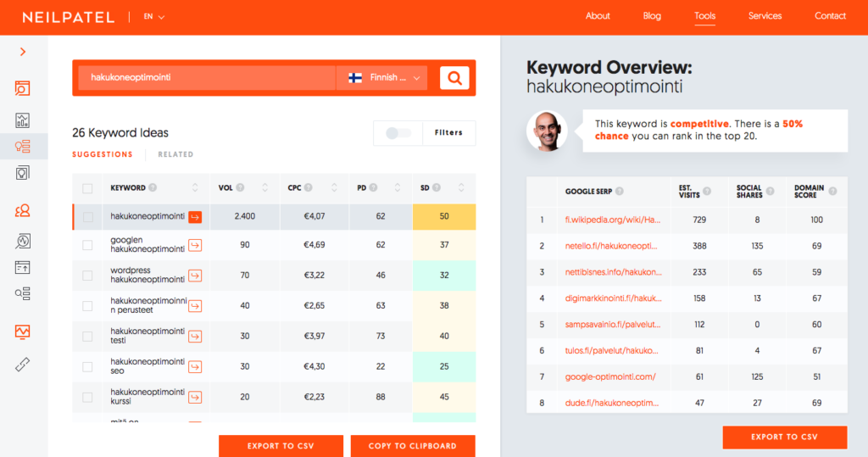This screenshot has width=868, height=457.
Task: Open the Tools menu item
Action: click(704, 16)
